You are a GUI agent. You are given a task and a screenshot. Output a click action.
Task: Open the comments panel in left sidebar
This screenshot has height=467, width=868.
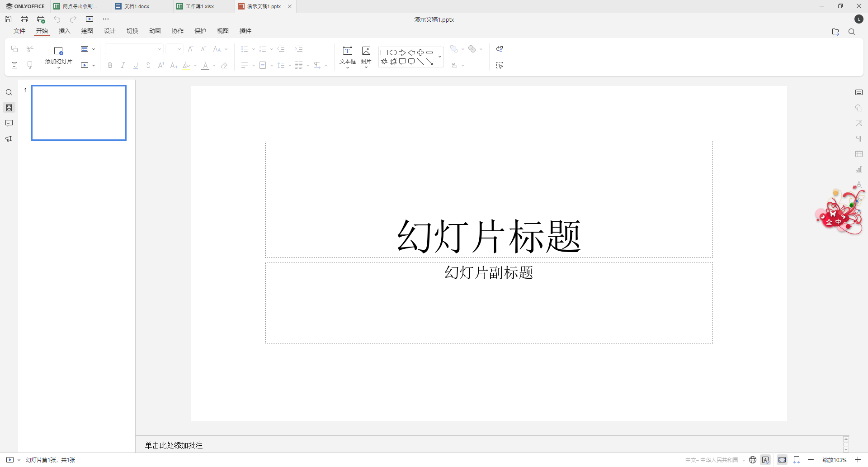[x=9, y=123]
